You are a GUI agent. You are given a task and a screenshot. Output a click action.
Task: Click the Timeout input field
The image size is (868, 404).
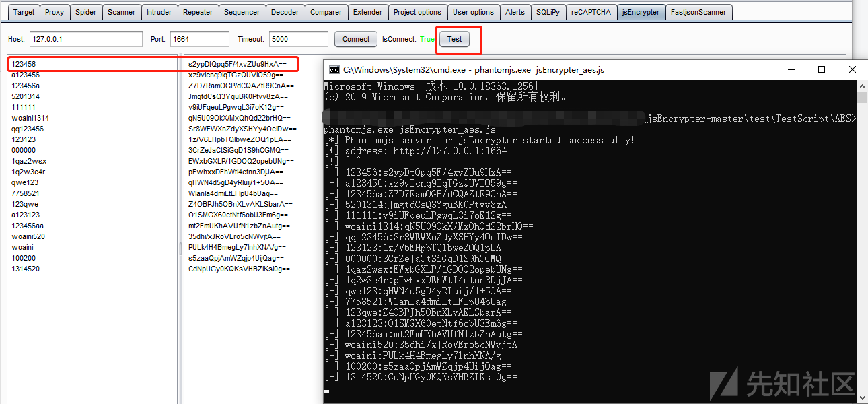tap(299, 39)
